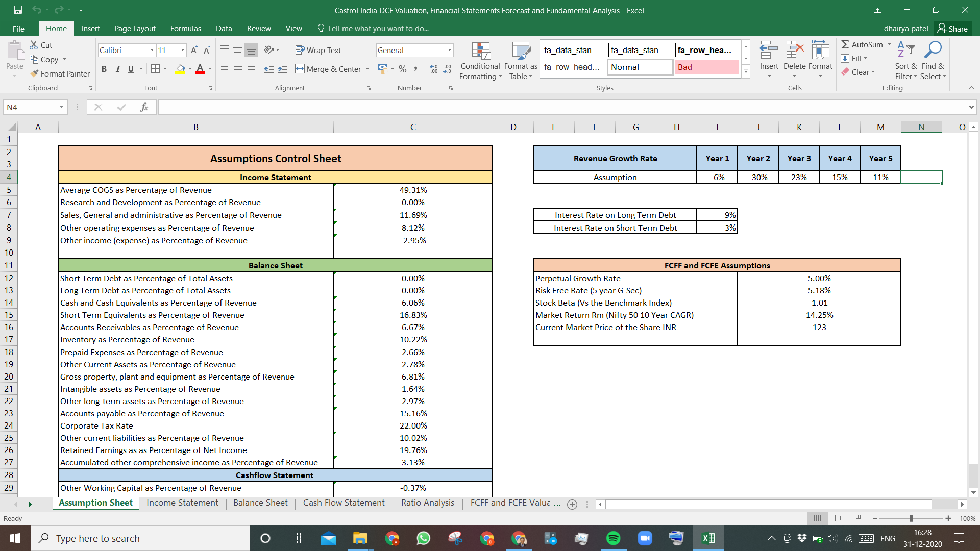Click Increase Font Size icon

click(x=194, y=50)
